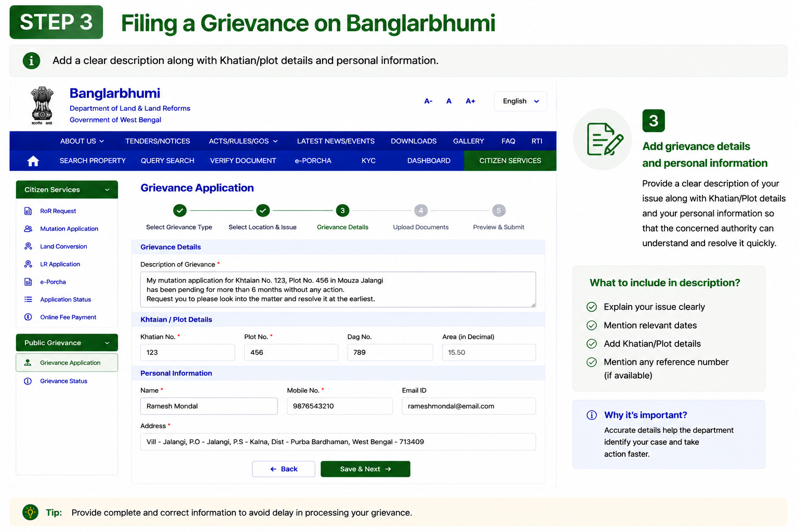This screenshot has width=798, height=532.
Task: Go to e-PORCHA navigation tab
Action: pyautogui.click(x=313, y=161)
